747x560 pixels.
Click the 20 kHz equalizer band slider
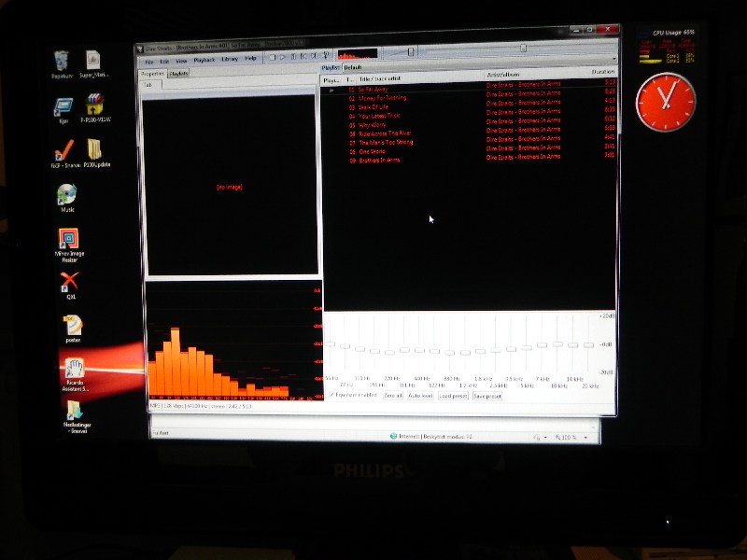click(589, 343)
